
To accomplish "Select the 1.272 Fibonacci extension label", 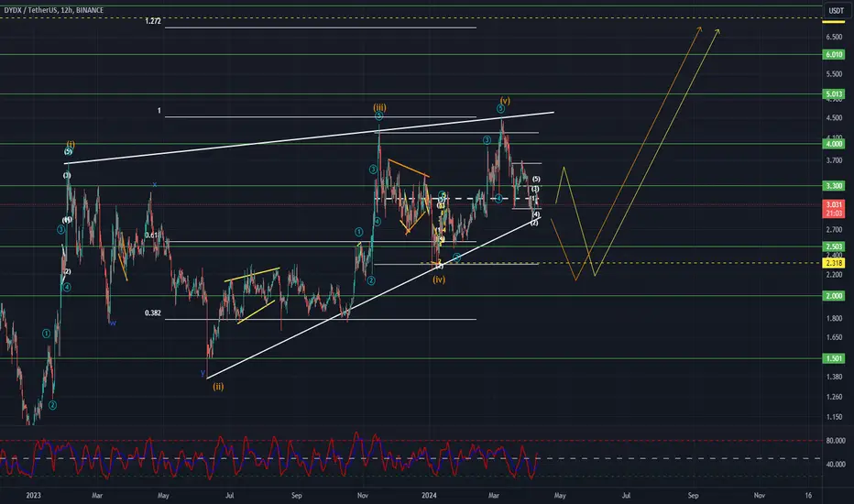I will tap(153, 21).
